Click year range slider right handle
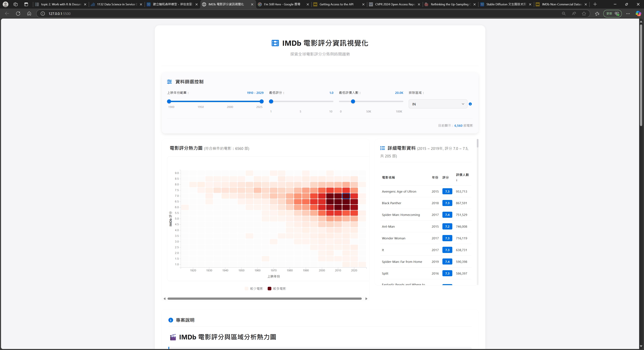 261,101
